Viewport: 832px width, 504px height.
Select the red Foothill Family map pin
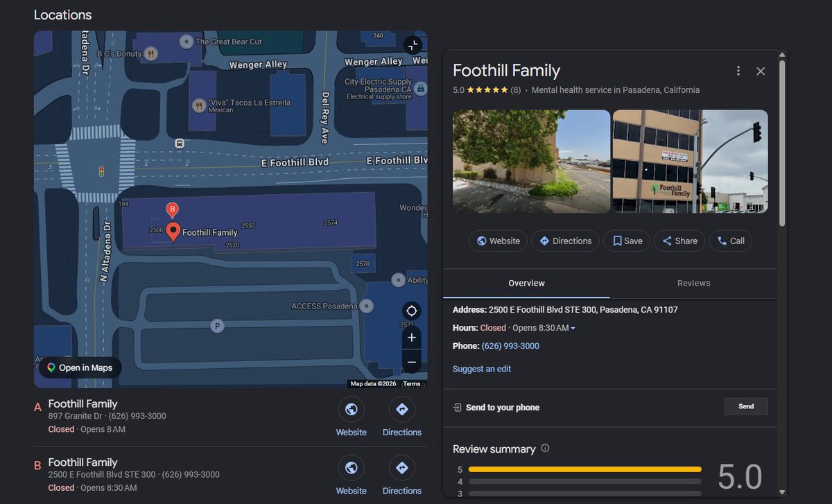point(173,232)
